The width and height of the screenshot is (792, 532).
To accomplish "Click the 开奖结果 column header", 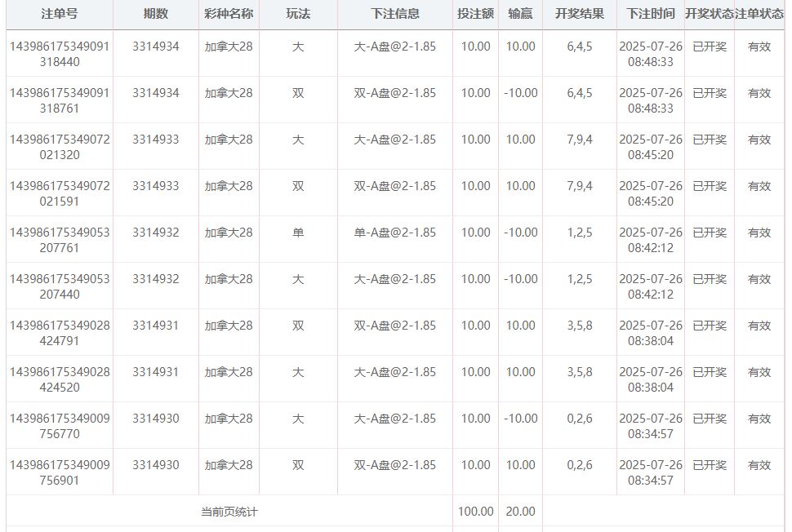I will click(x=580, y=14).
